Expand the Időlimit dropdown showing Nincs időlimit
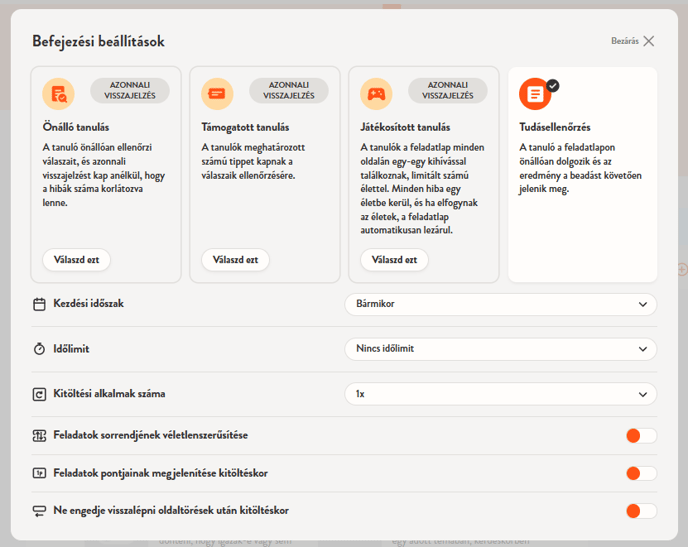The image size is (688, 547). [500, 349]
